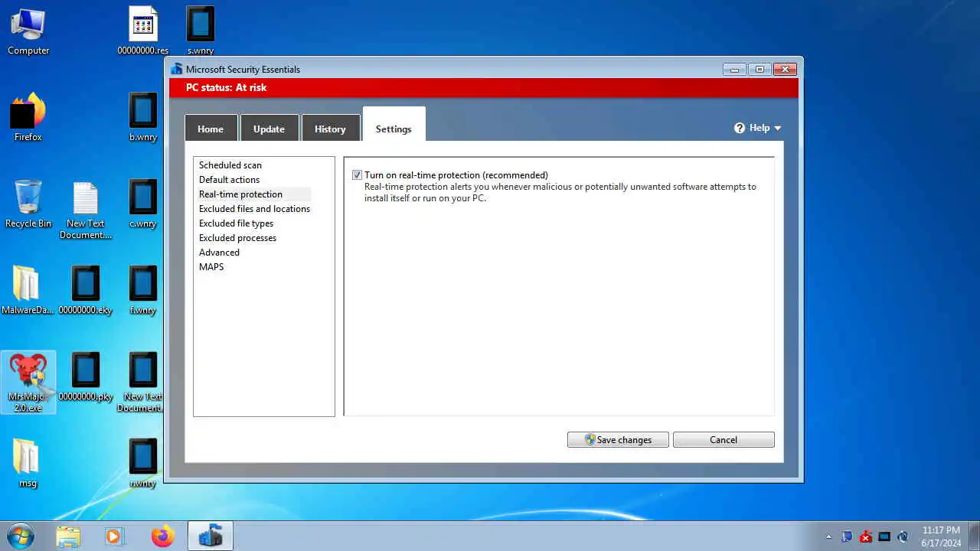Click the Security Essentials title bar icon
Image resolution: width=980 pixels, height=551 pixels.
177,69
